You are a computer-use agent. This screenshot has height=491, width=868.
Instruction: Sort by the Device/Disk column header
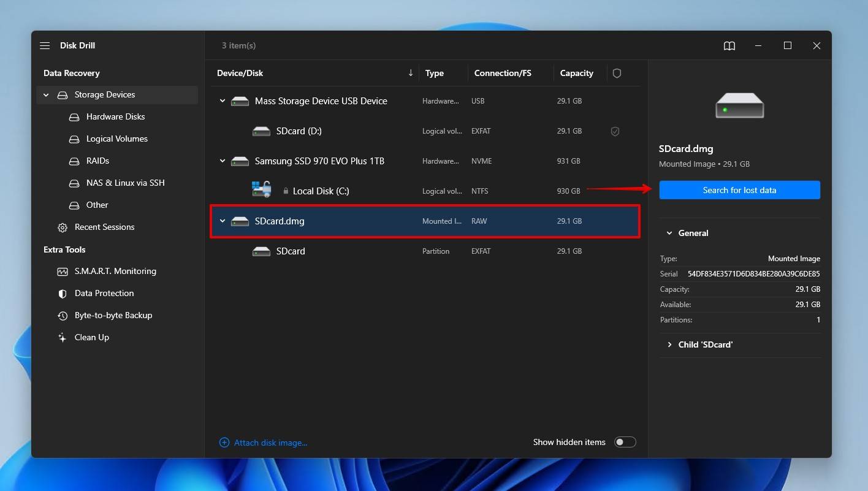pos(240,73)
